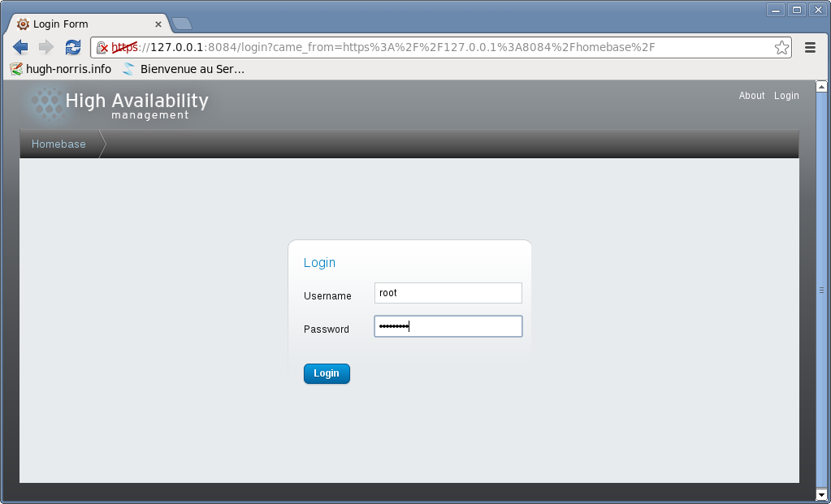Click the browser back arrow

20,47
